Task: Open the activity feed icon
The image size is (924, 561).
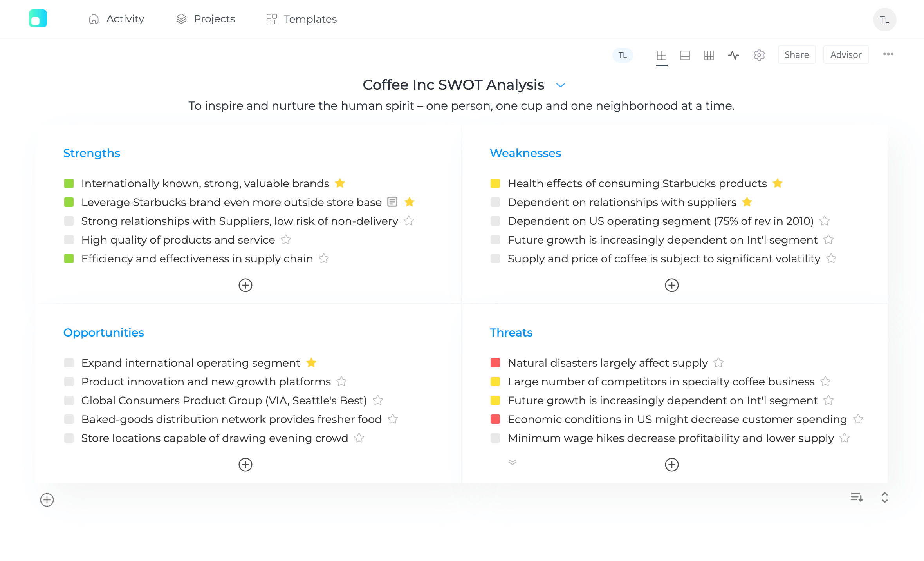Action: [x=734, y=55]
